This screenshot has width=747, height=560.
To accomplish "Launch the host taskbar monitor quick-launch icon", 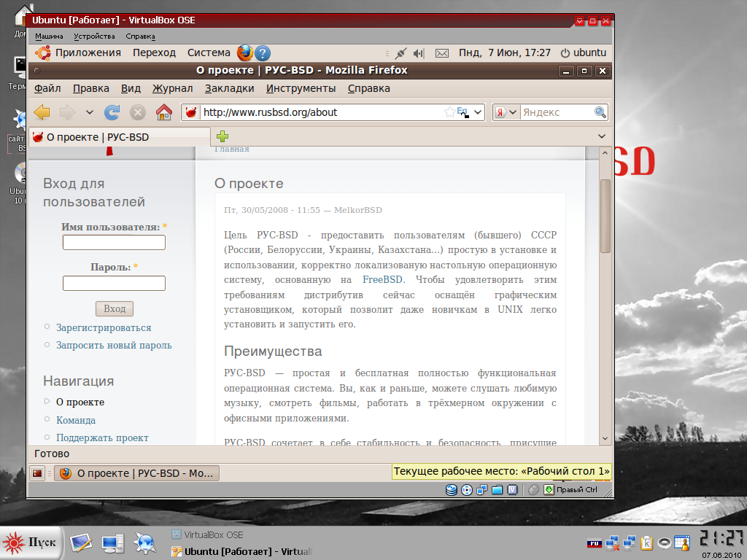I will [x=113, y=543].
